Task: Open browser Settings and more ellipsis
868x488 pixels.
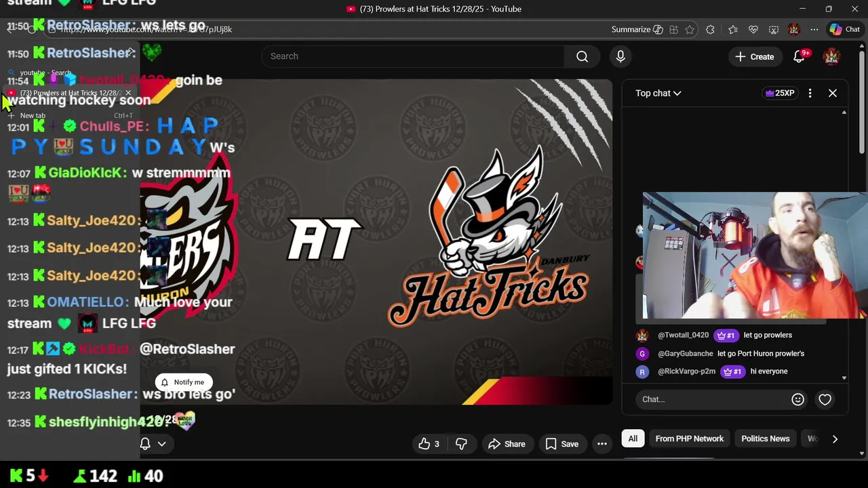Action: coord(814,29)
